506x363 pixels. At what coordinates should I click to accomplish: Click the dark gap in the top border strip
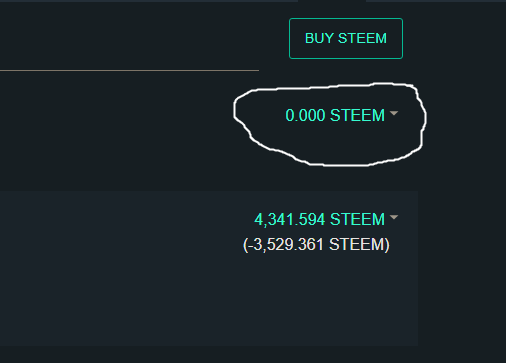point(332,1)
